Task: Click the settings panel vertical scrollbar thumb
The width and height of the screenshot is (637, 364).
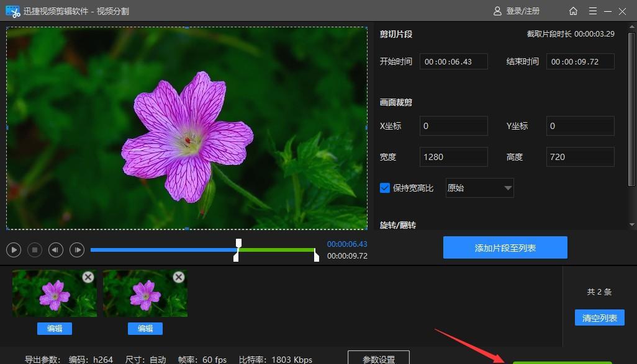Action: tap(631, 110)
